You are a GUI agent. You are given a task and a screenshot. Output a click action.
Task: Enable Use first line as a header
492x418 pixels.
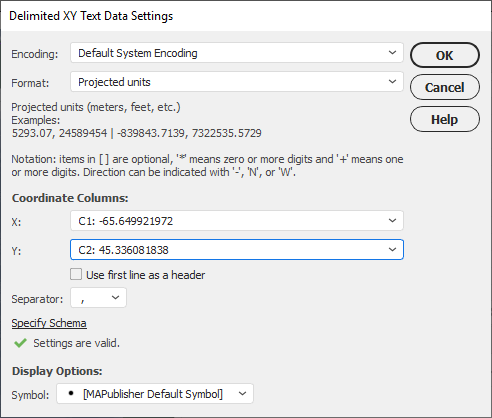pyautogui.click(x=76, y=275)
